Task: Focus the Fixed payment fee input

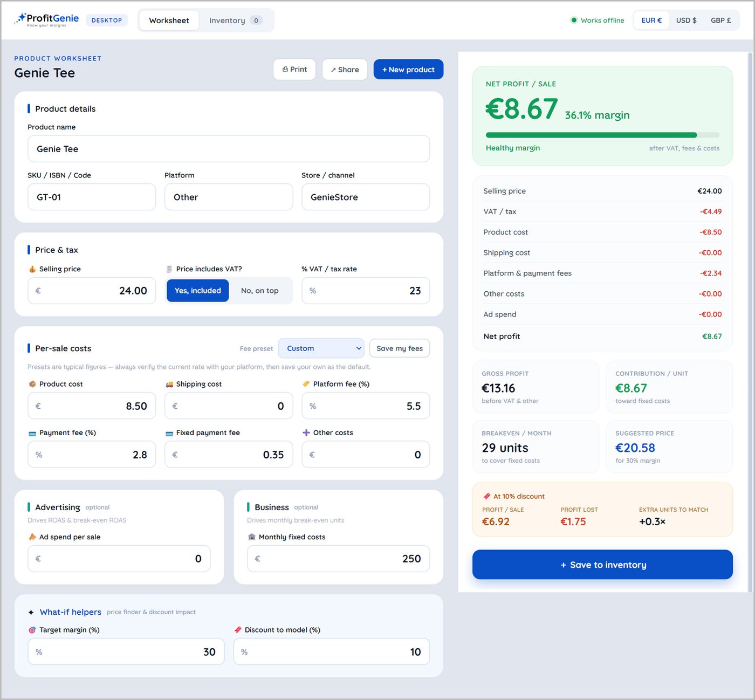Action: [x=229, y=455]
